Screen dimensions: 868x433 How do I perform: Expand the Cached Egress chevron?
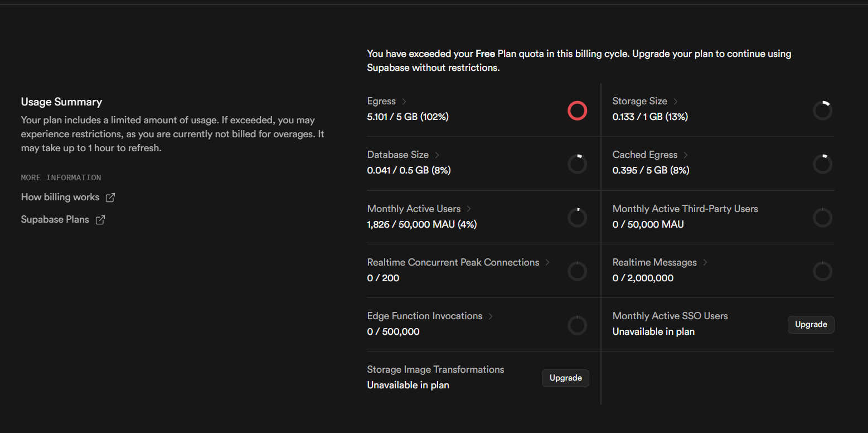[686, 155]
